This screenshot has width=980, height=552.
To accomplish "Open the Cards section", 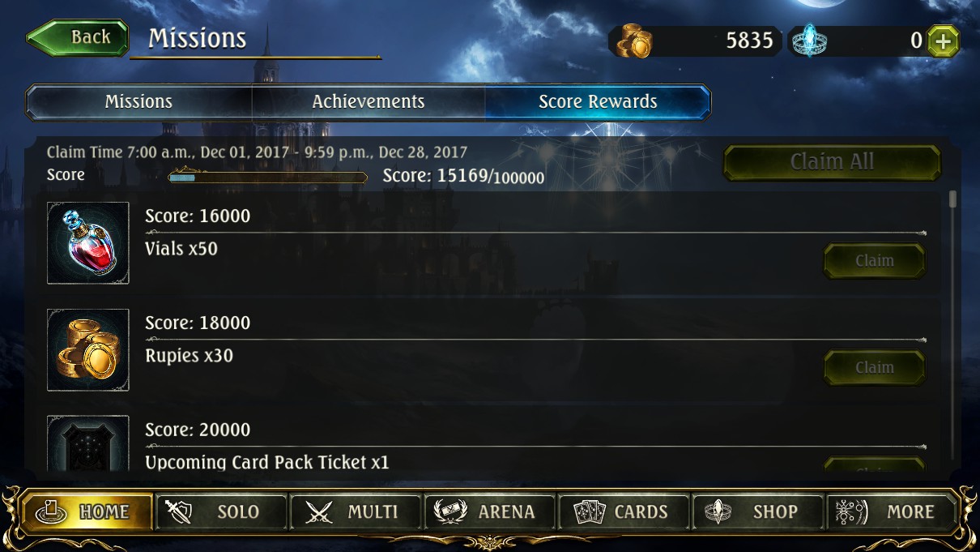I will (624, 511).
